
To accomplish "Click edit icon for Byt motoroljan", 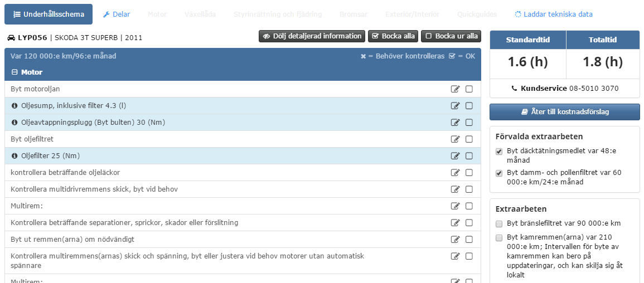I will pos(455,89).
